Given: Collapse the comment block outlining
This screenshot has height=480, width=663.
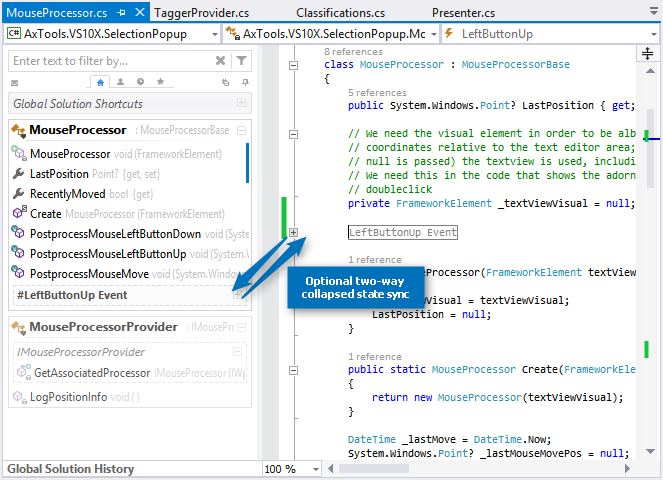Looking at the screenshot, I should 293,134.
